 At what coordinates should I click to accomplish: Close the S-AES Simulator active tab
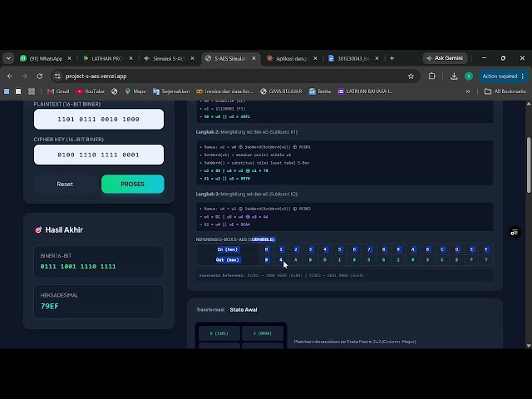pyautogui.click(x=254, y=58)
